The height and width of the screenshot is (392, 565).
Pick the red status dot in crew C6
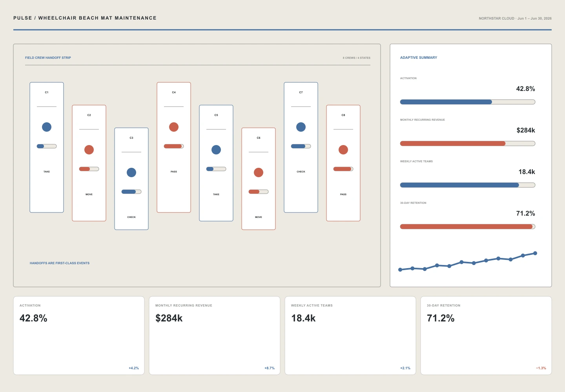(259, 172)
